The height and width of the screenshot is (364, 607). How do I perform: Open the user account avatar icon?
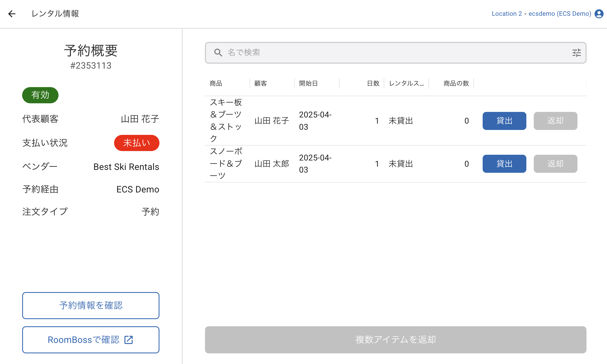coord(599,14)
